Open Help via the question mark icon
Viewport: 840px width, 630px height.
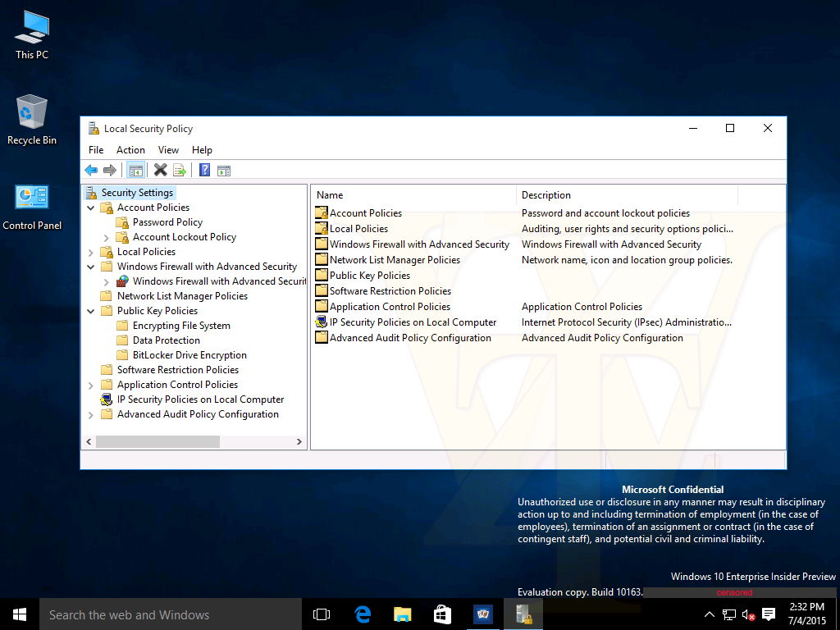204,171
